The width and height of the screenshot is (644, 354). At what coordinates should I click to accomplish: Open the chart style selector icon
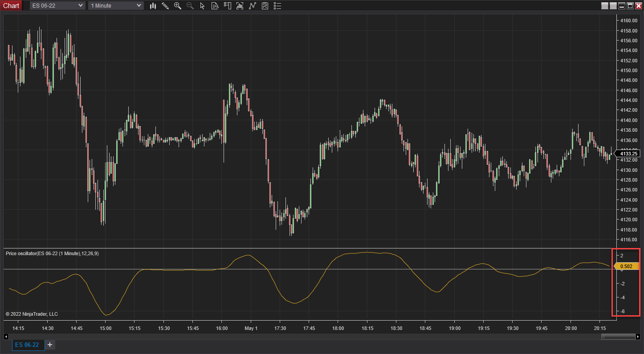point(153,5)
